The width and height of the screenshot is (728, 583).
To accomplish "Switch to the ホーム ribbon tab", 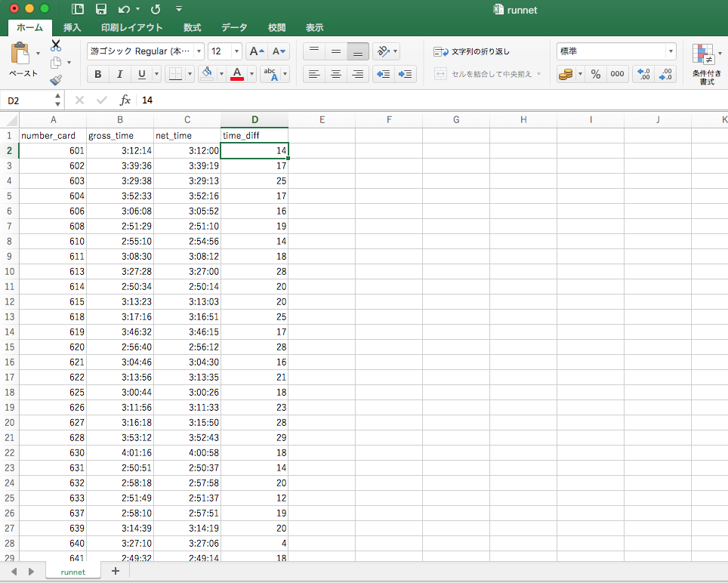I will coord(29,27).
